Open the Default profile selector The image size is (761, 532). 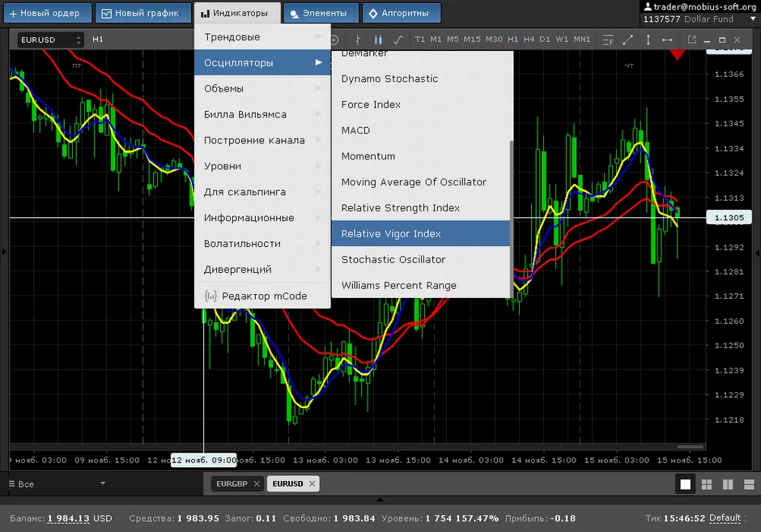click(x=725, y=518)
